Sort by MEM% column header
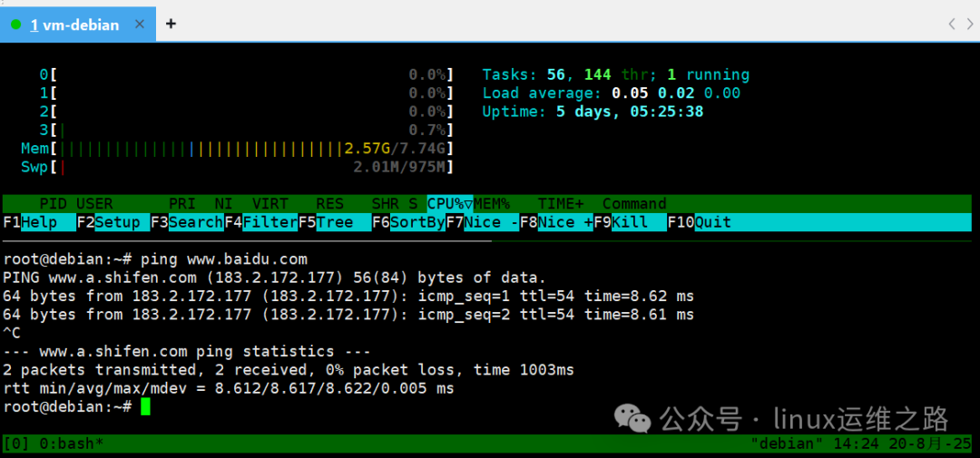Image resolution: width=980 pixels, height=458 pixels. click(x=491, y=204)
